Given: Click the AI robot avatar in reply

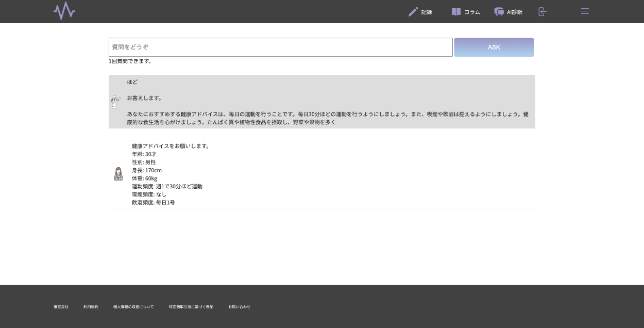Looking at the screenshot, I should [115, 102].
